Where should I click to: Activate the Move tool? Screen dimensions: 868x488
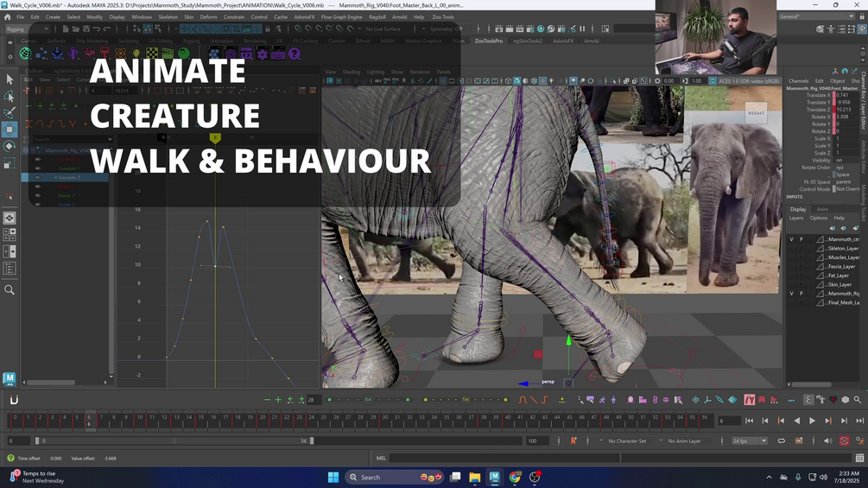[10, 130]
